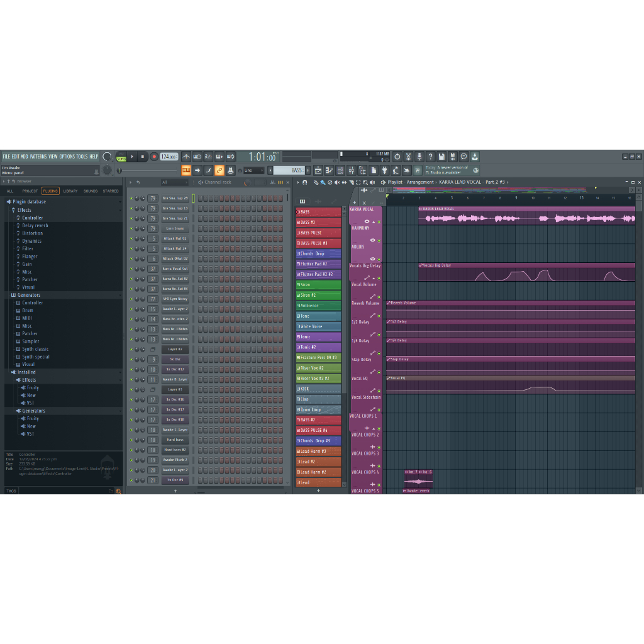
Task: Open the metronome toggle icon
Action: coord(186,157)
